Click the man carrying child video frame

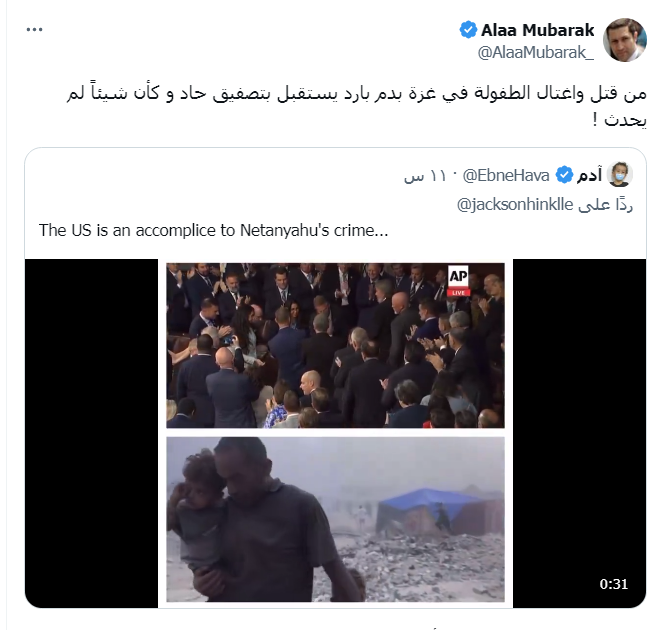335,519
